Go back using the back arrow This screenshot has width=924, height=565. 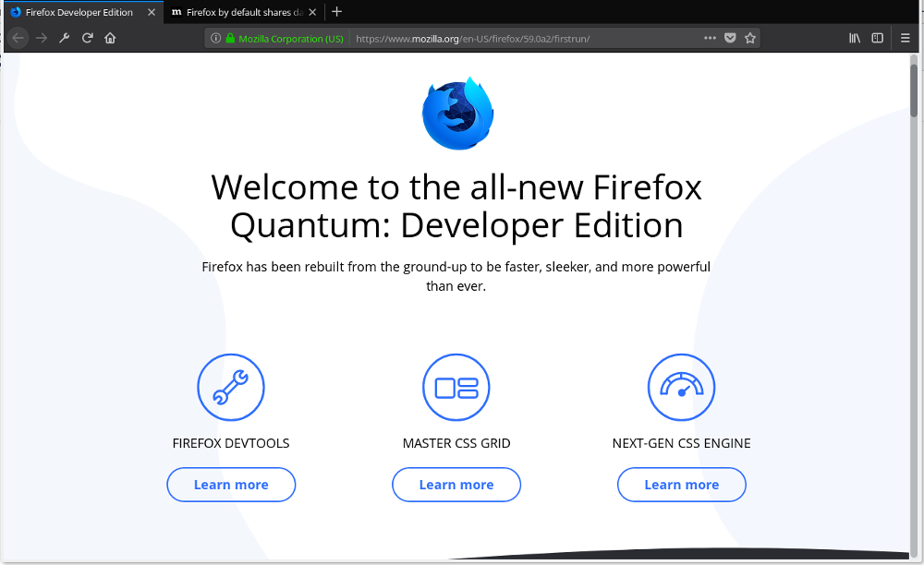point(18,38)
